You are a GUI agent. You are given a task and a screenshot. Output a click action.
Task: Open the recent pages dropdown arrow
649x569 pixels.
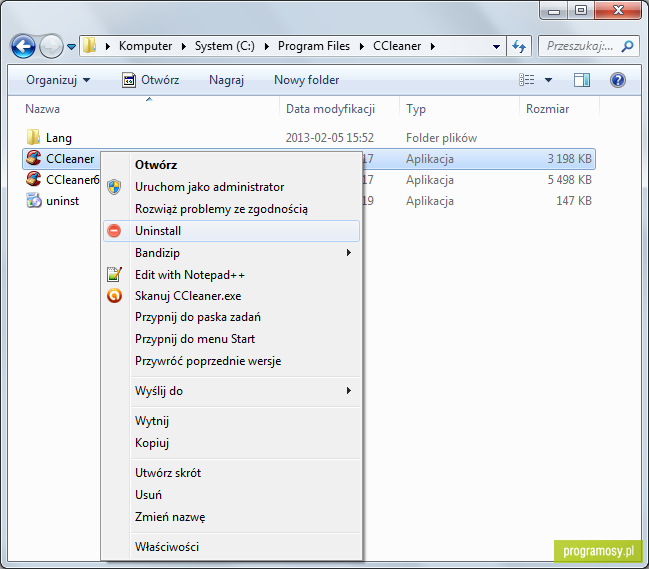click(71, 47)
